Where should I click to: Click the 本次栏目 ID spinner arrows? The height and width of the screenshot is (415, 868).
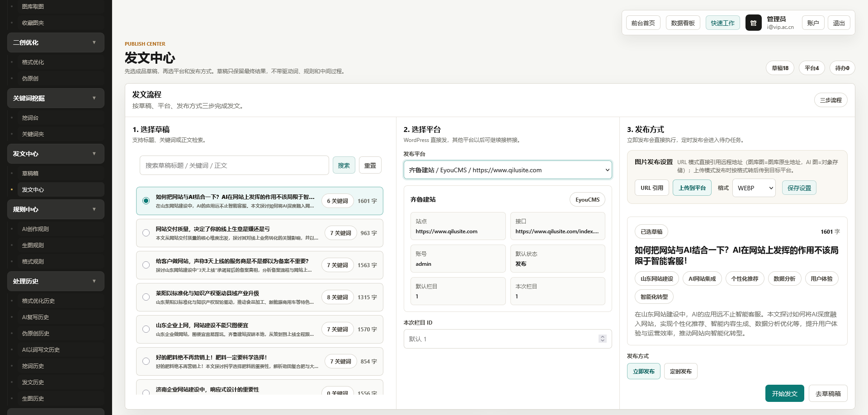(x=603, y=339)
